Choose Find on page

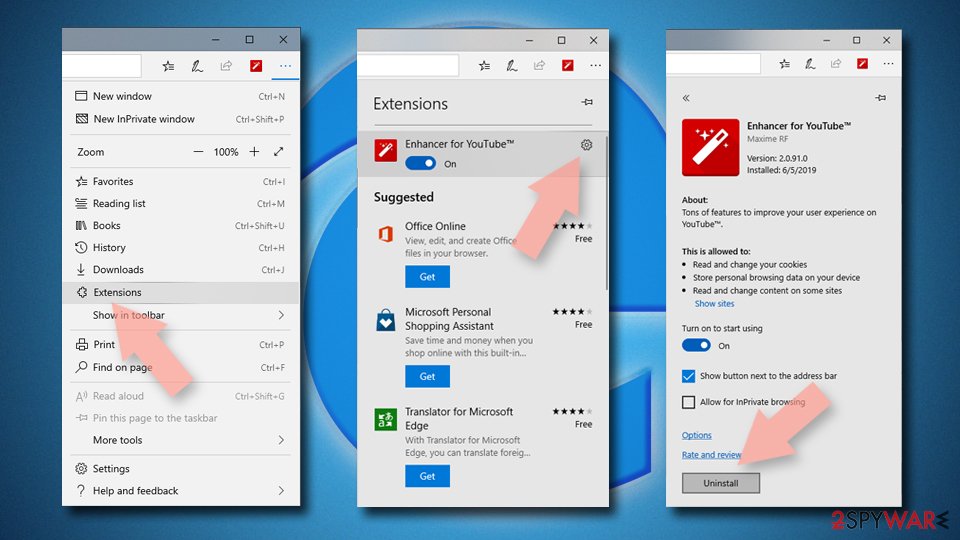coord(181,367)
